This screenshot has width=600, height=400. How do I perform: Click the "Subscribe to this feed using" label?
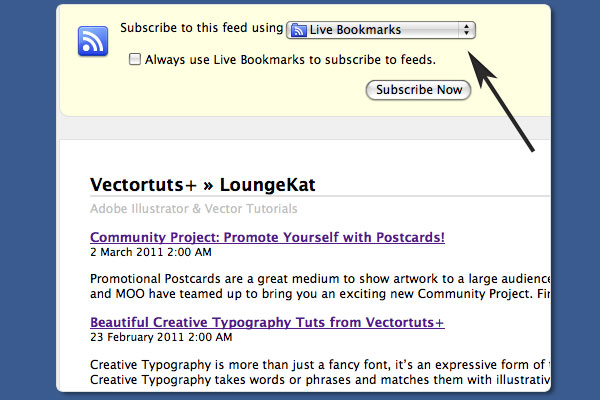[201, 28]
